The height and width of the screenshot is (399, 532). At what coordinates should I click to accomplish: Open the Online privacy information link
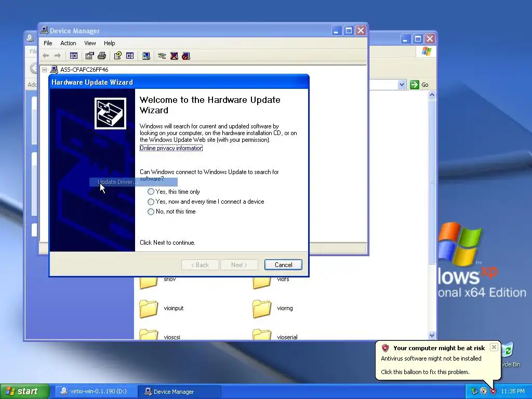coord(171,148)
